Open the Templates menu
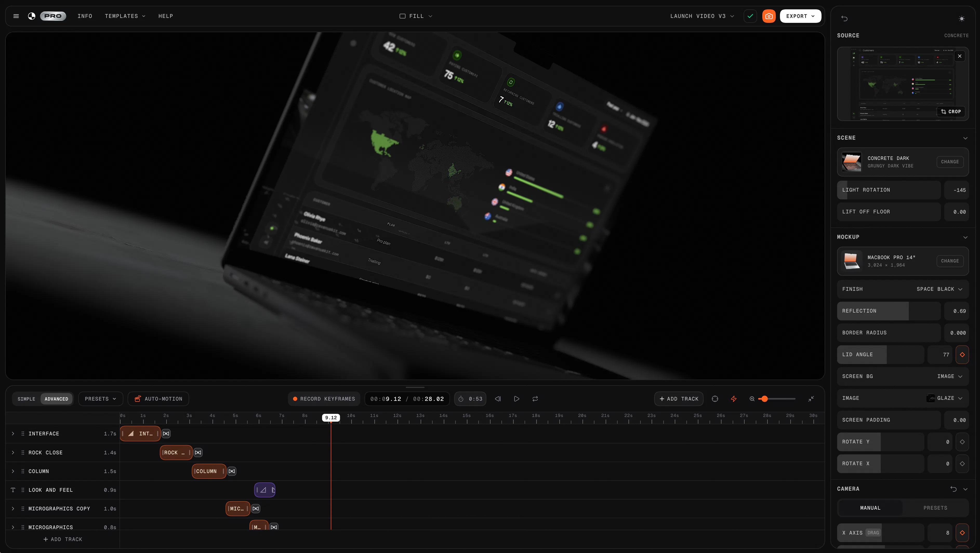 (x=125, y=16)
